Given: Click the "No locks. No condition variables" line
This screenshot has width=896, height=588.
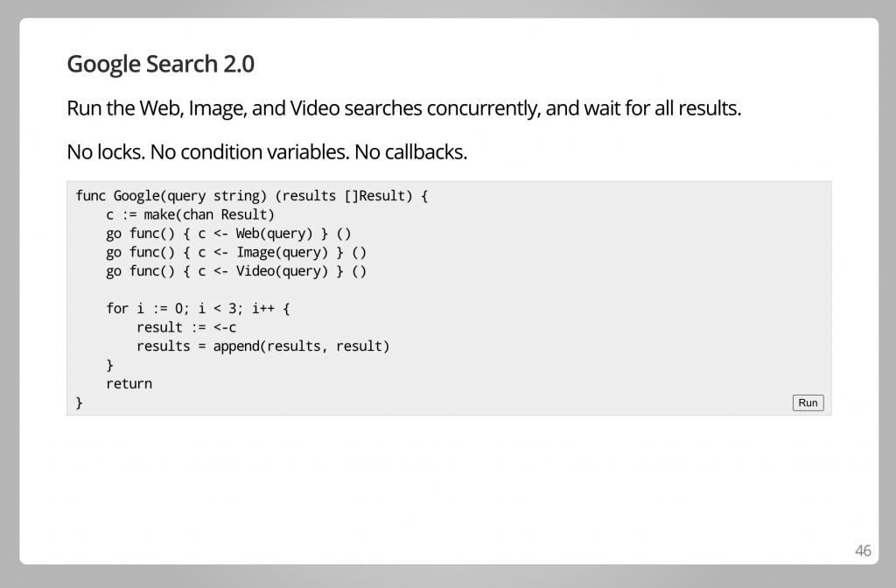Looking at the screenshot, I should (x=267, y=152).
